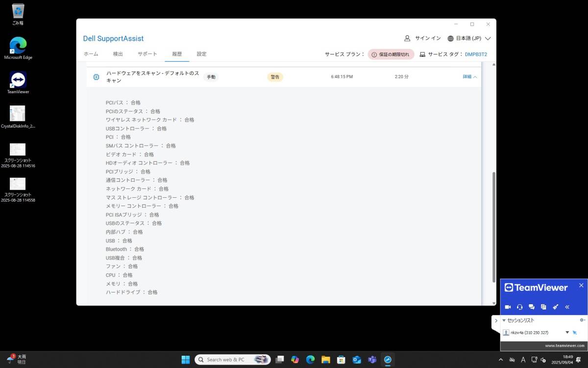The image size is (588, 368).
Task: Open the TeamViewer desktop shortcut
Action: tap(18, 83)
